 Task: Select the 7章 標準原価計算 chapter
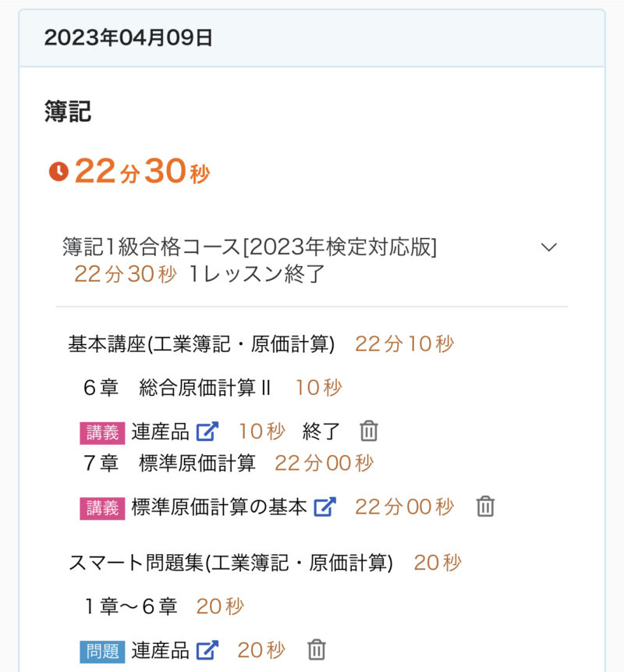[169, 463]
